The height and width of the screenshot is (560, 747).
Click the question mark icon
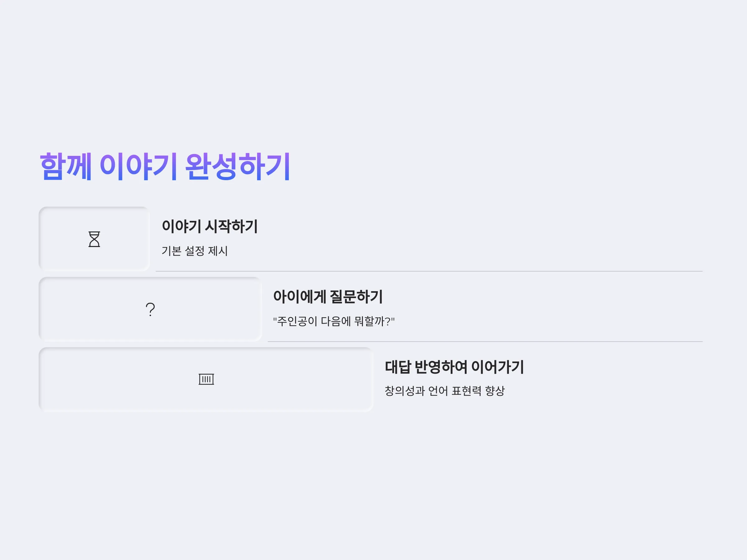click(x=150, y=309)
